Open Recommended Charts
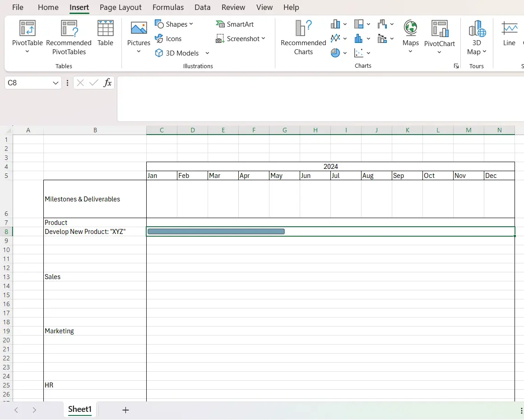Viewport: 524px width, 420px height. pos(303,37)
